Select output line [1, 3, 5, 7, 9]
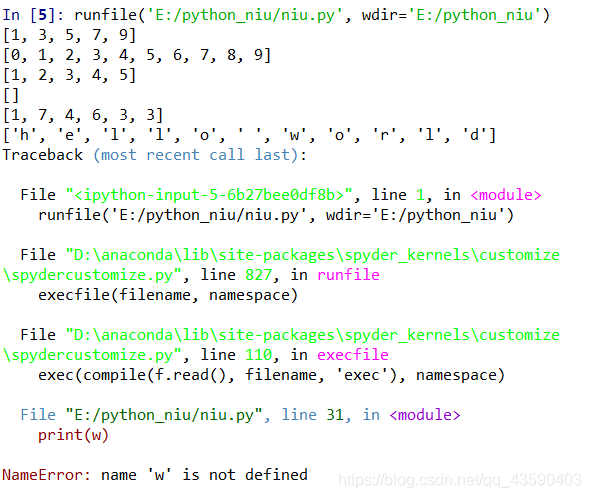Viewport: 591px width, 498px height. tap(69, 35)
